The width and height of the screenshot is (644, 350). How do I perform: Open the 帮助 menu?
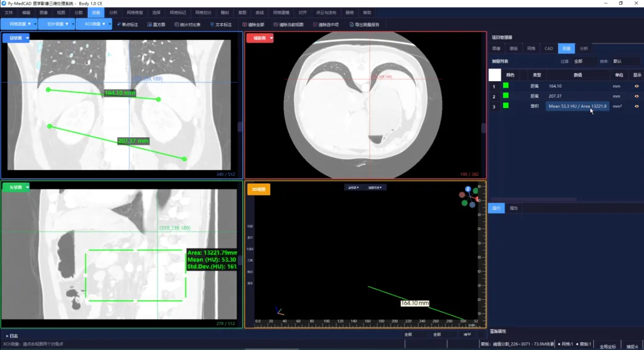tap(367, 13)
